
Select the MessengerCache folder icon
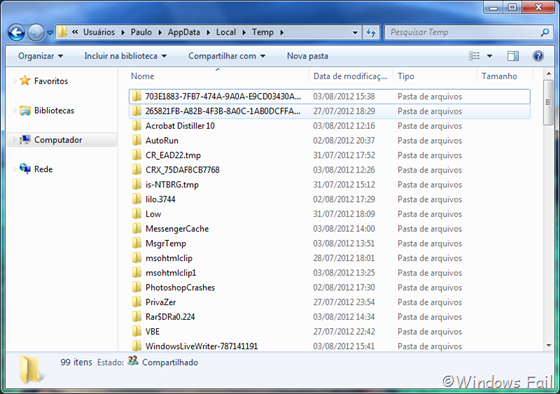pyautogui.click(x=136, y=229)
